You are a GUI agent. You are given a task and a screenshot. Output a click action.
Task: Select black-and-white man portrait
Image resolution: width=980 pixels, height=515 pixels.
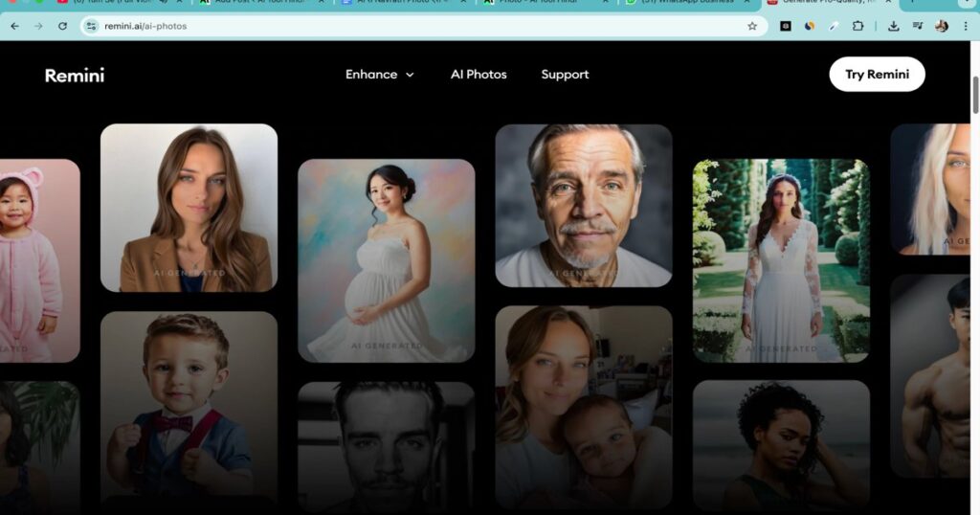(387, 447)
